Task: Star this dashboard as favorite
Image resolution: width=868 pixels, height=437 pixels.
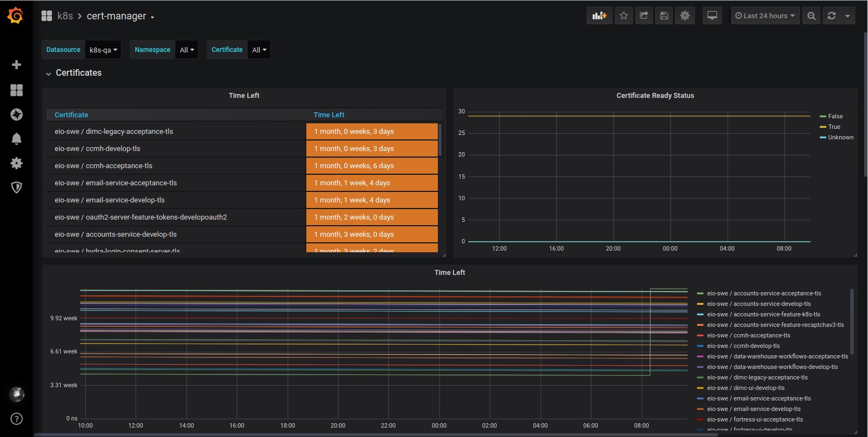Action: (x=624, y=16)
